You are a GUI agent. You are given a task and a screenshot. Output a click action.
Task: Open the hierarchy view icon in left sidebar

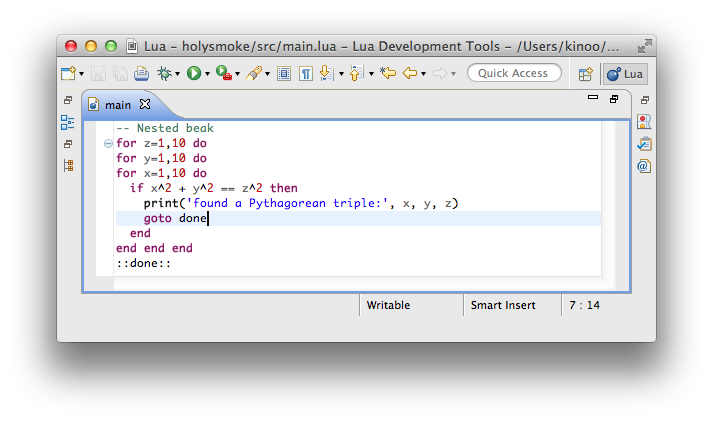68,165
